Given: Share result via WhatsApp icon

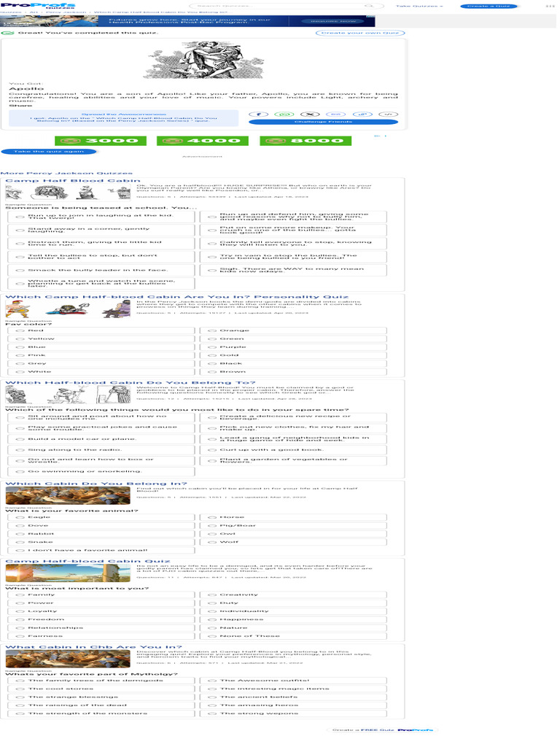Looking at the screenshot, I should [x=284, y=115].
